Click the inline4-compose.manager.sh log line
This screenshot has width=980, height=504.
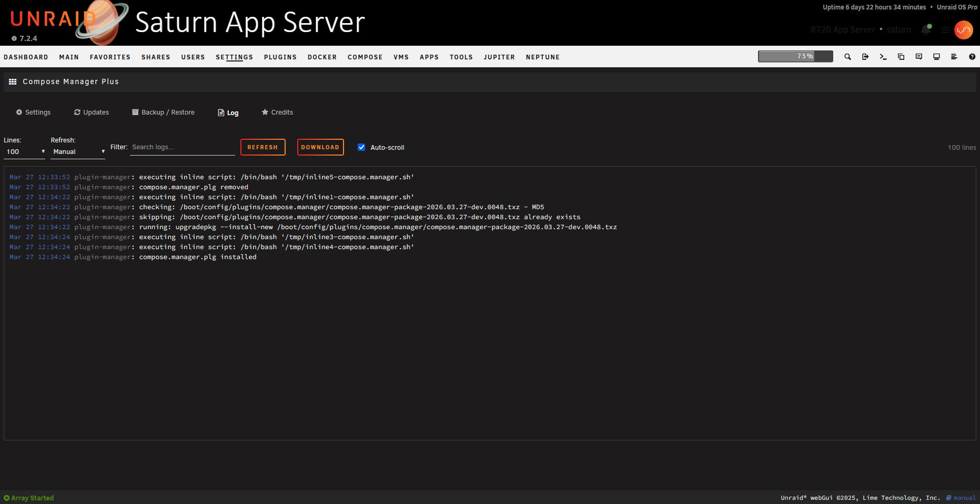211,247
